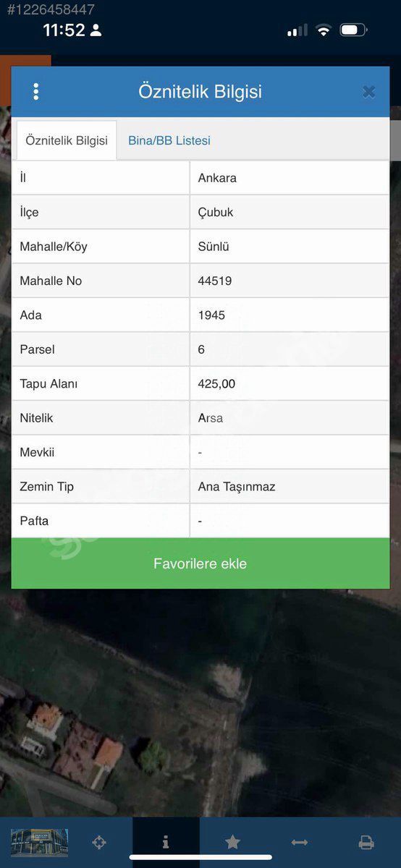
Task: Switch to the Bina/BB Listesi tab
Action: [169, 140]
